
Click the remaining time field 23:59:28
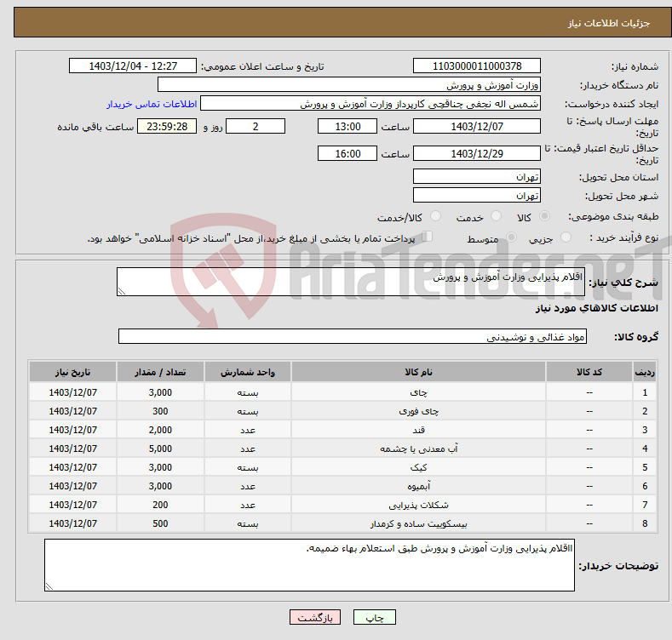167,126
